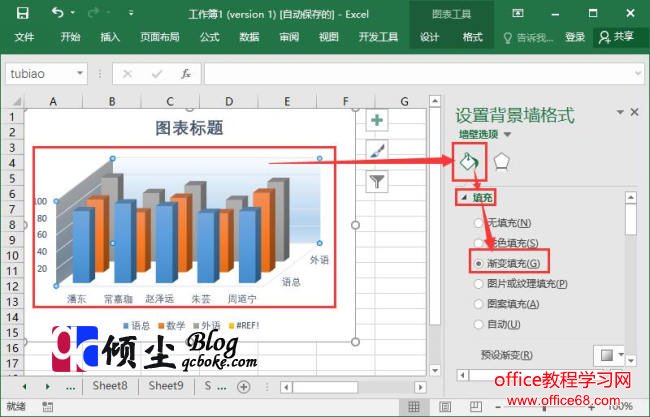Image resolution: width=650 pixels, height=417 pixels.
Task: Click the chart title 图表标题
Action: click(189, 128)
